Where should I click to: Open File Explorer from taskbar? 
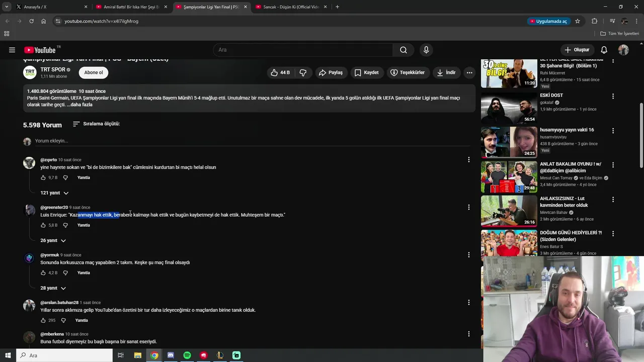coord(138,355)
